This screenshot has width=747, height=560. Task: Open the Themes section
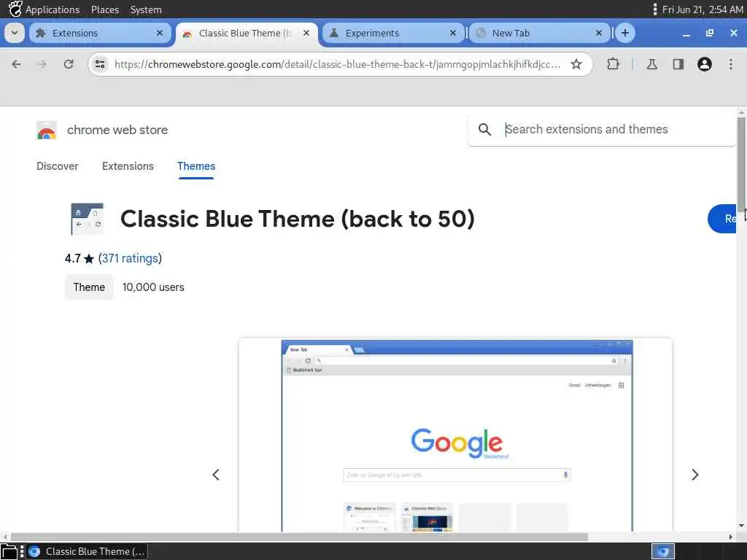(196, 166)
